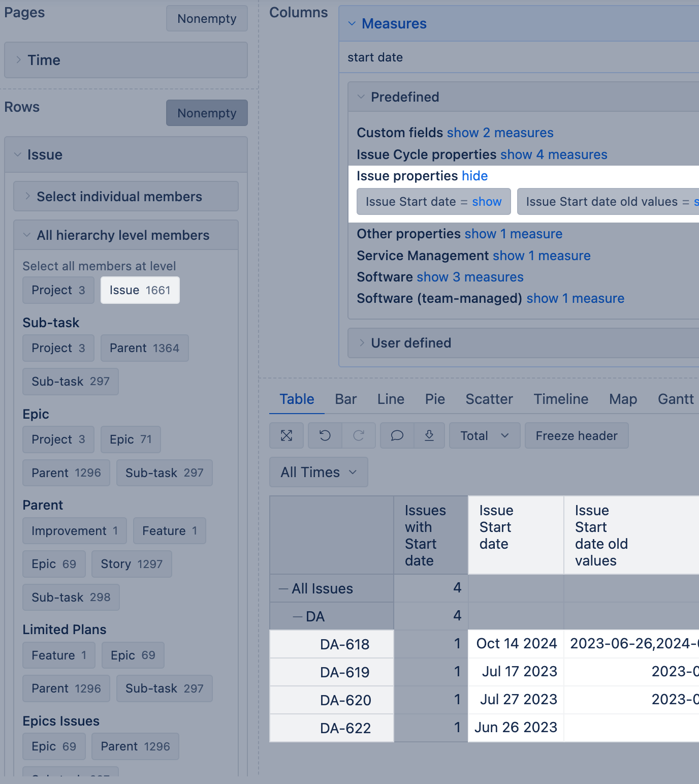The width and height of the screenshot is (699, 784).
Task: Click the measures search field
Action: [519, 57]
